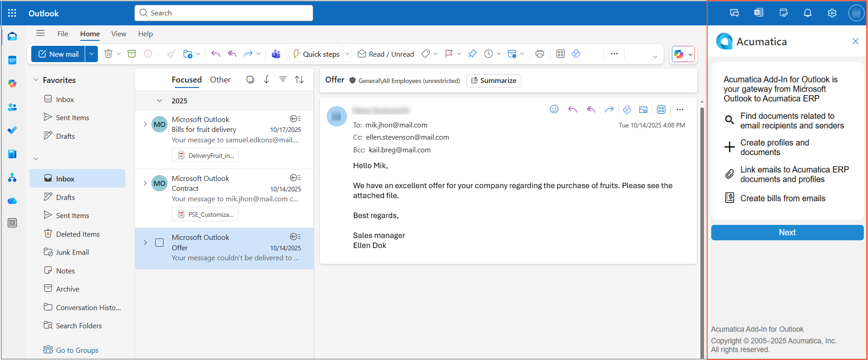This screenshot has height=360, width=868.
Task: Open the File menu
Action: [x=63, y=34]
